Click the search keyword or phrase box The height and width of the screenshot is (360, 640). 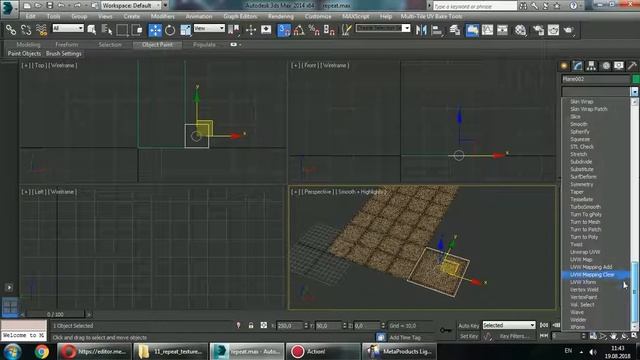click(x=474, y=6)
